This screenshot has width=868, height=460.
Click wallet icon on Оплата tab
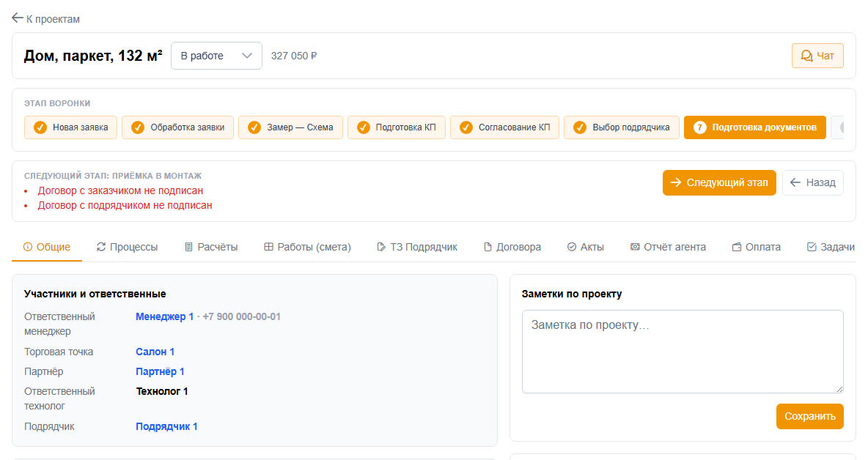[x=737, y=247]
